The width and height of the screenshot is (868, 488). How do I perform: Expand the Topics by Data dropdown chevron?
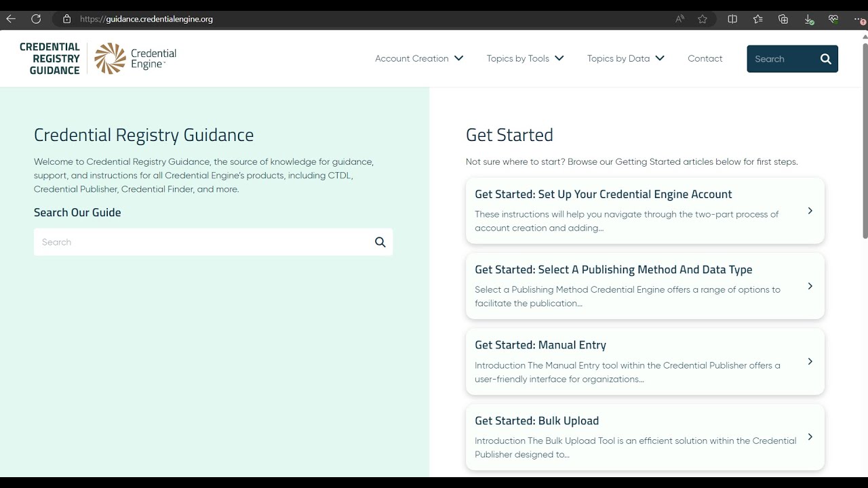[660, 58]
